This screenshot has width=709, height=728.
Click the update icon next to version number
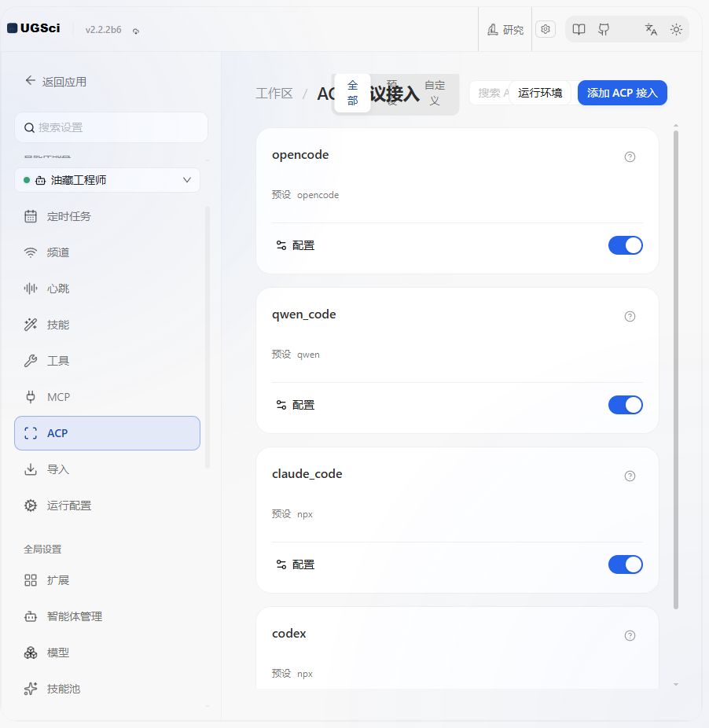(x=136, y=31)
